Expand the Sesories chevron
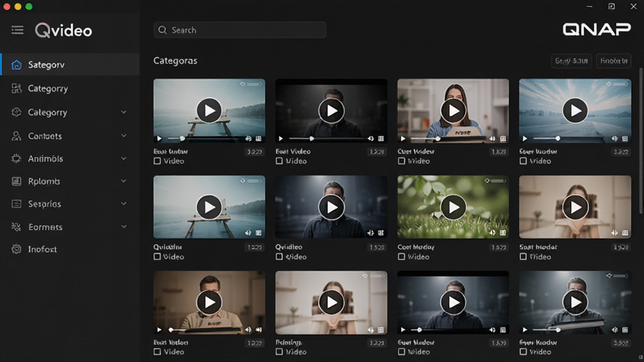 pyautogui.click(x=124, y=204)
